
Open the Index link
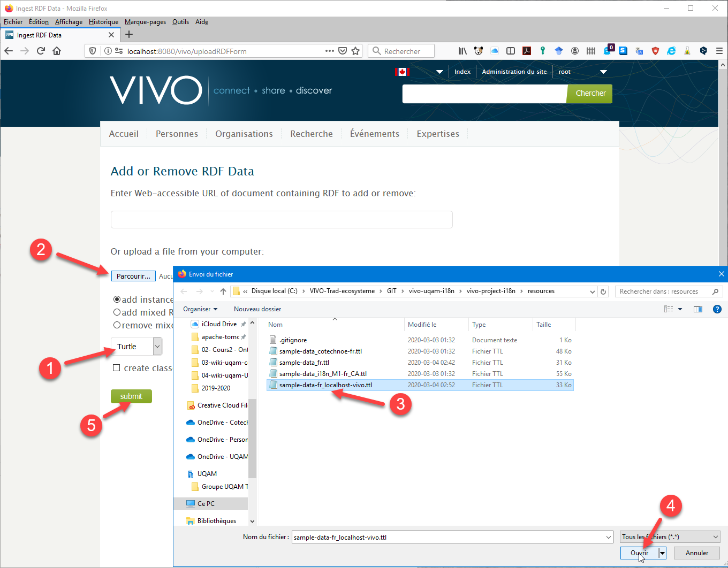(462, 72)
